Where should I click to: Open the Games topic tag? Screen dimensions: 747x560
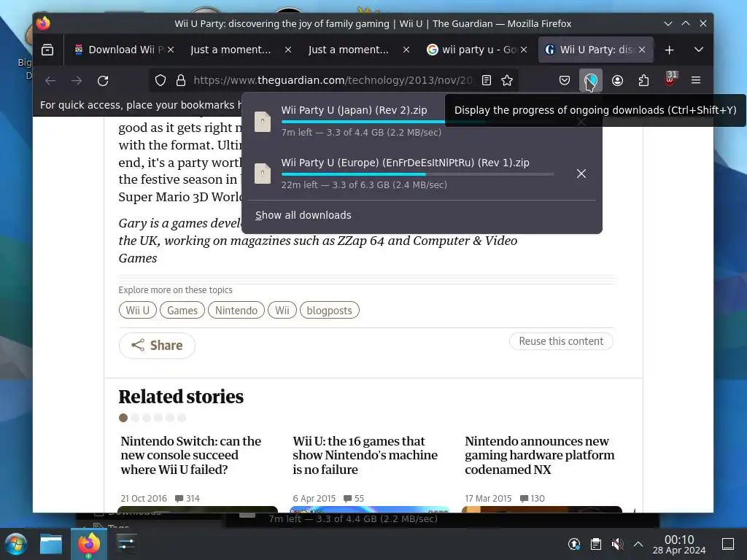[x=182, y=311]
